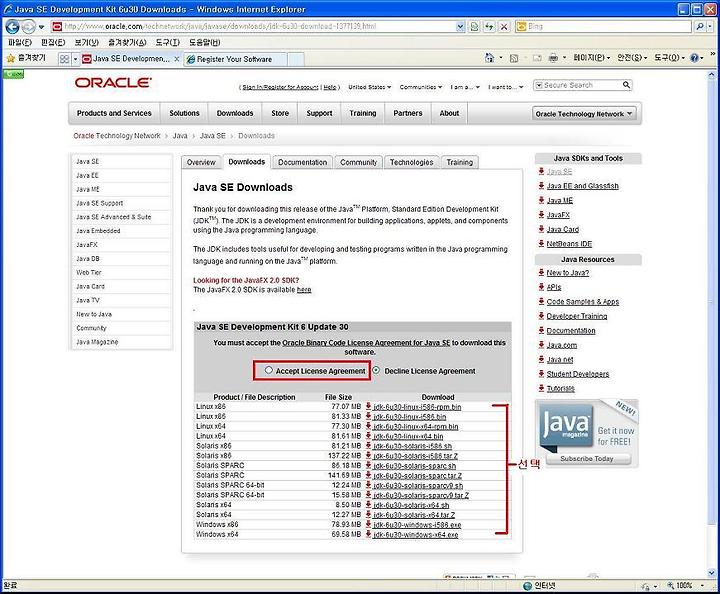This screenshot has width=720, height=594.
Task: Click the RSS feeds icon
Action: coord(514,58)
